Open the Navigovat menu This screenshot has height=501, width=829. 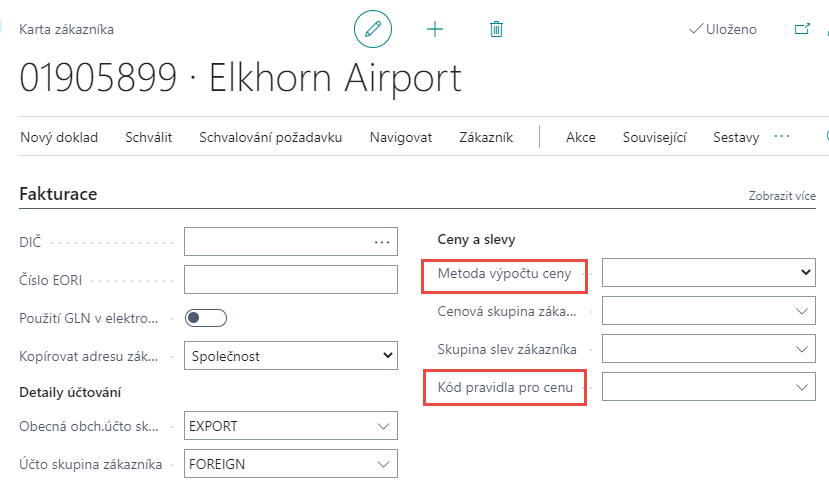click(401, 137)
